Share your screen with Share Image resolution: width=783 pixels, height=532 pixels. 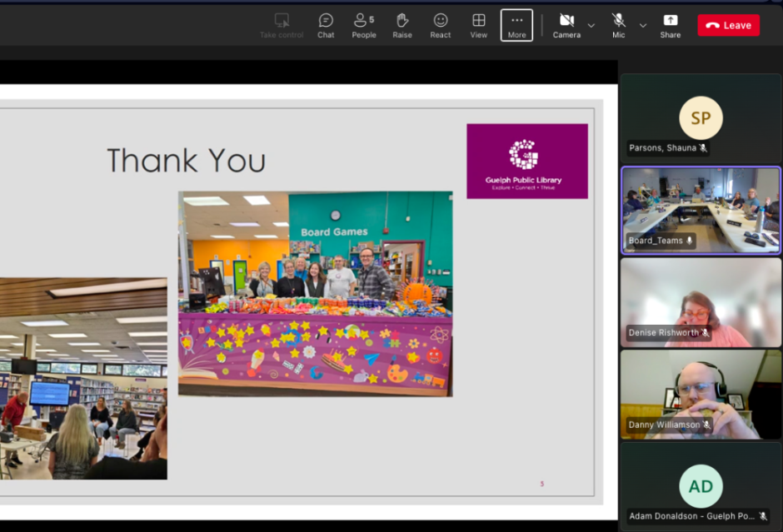671,25
